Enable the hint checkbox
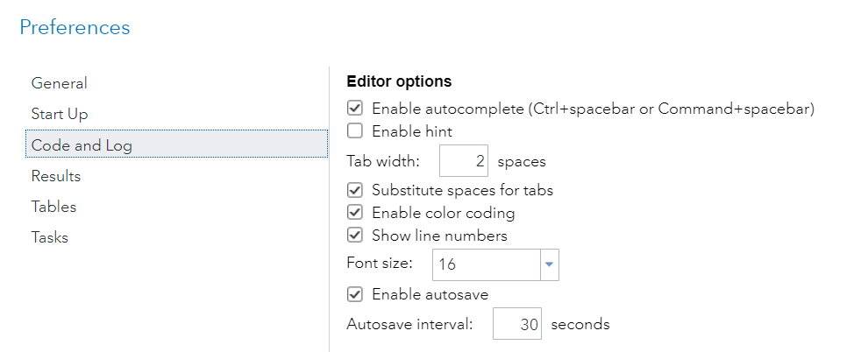The width and height of the screenshot is (868, 352). pyautogui.click(x=355, y=132)
